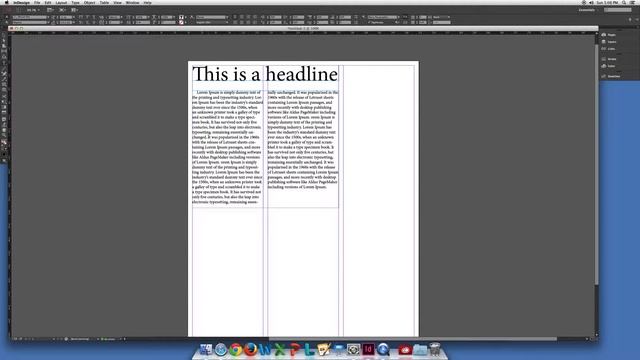Open the View menu
The height and width of the screenshot is (360, 640).
tap(118, 2)
